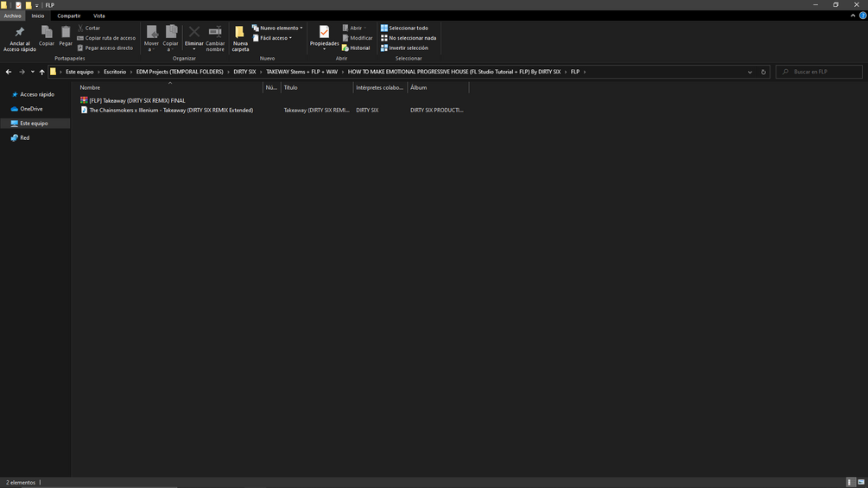
Task: Open the quick access toolbar customize arrow
Action: pos(36,5)
